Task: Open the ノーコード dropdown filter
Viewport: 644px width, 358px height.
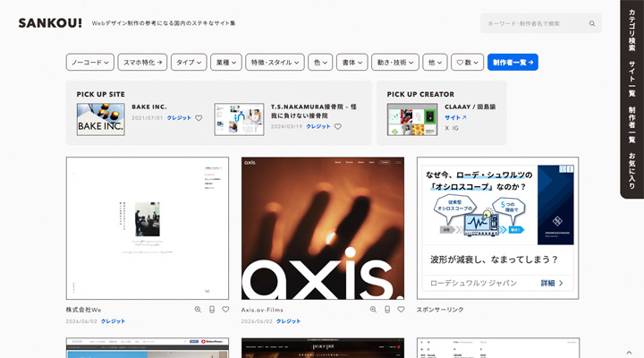Action: tap(90, 63)
